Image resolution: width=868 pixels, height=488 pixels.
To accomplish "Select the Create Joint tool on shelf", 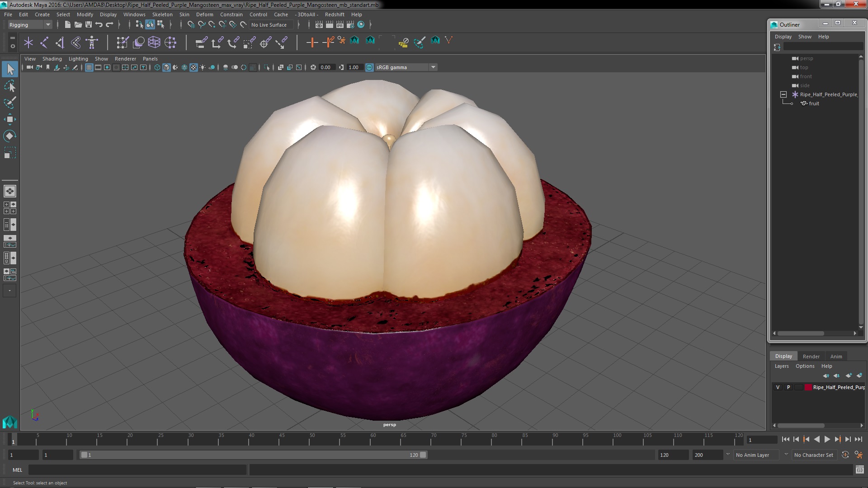I will (x=44, y=42).
